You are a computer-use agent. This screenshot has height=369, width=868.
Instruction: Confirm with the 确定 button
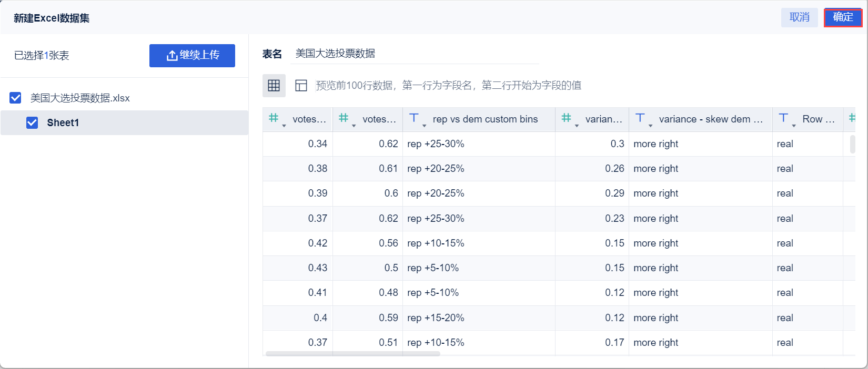[x=843, y=17]
